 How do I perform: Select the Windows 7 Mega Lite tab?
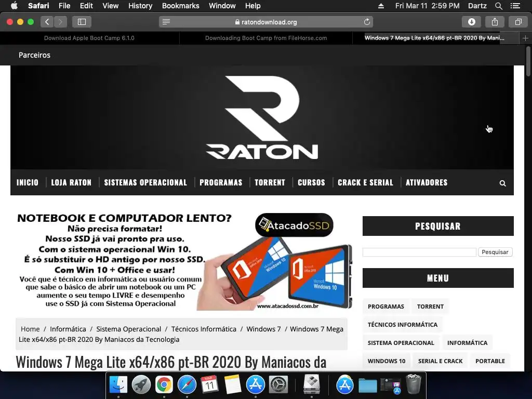pos(435,38)
